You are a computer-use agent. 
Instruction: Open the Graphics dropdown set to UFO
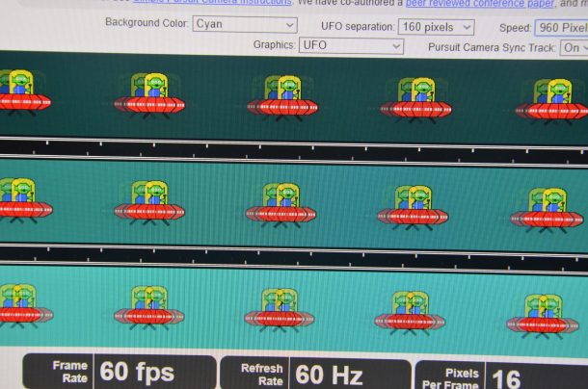(x=351, y=45)
